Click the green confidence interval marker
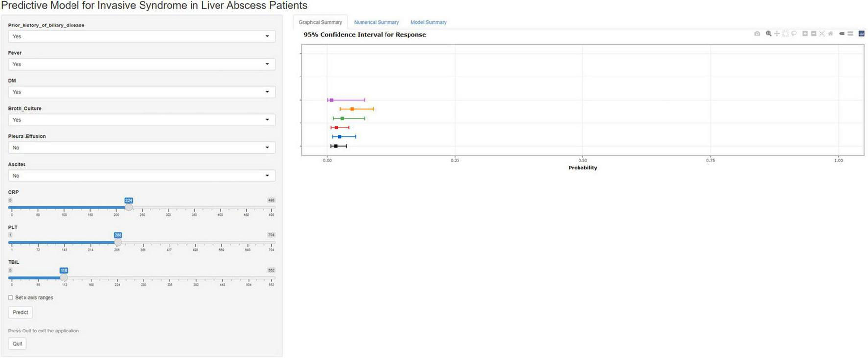868x358 pixels. point(342,118)
